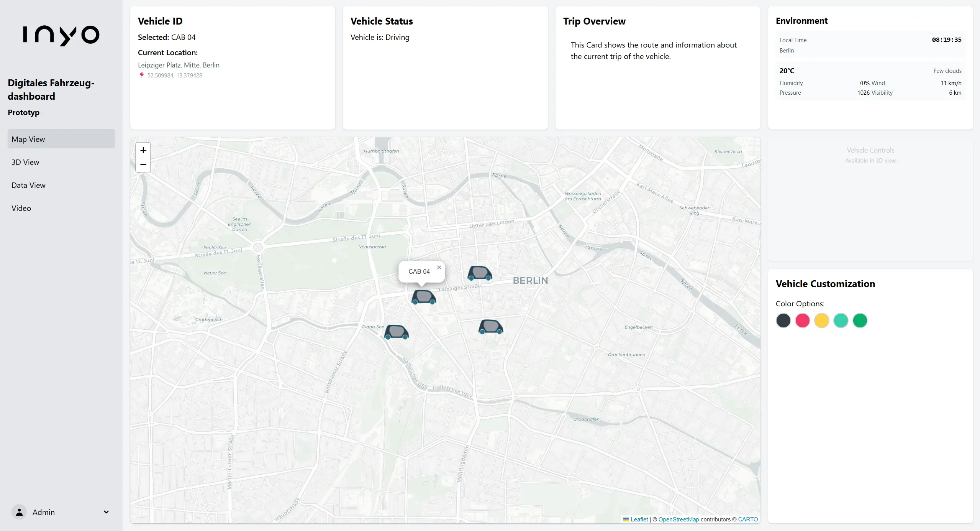The height and width of the screenshot is (531, 980).
Task: Select vehicle marker west of Engelbecken
Action: point(491,327)
